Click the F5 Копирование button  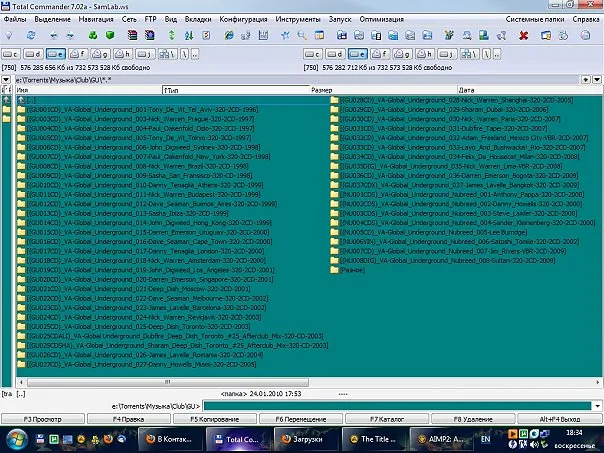point(215,419)
